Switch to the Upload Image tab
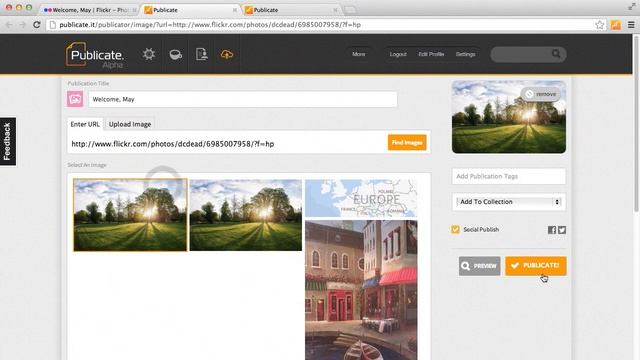This screenshot has height=360, width=640. click(130, 124)
